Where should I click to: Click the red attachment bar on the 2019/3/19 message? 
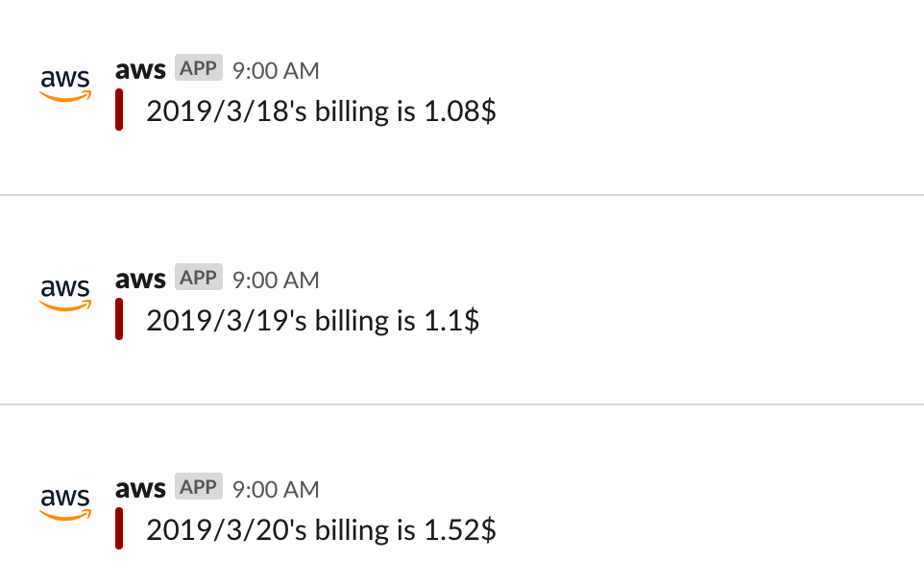(119, 319)
